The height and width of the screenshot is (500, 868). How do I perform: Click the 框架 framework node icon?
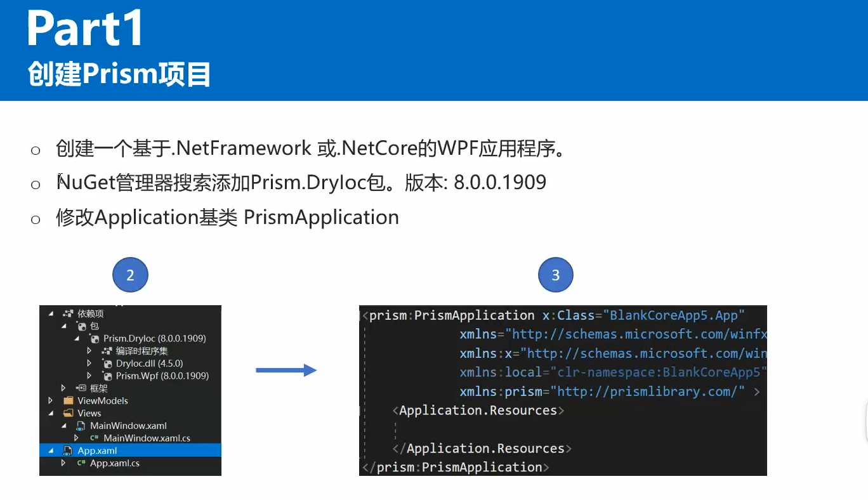pos(81,388)
